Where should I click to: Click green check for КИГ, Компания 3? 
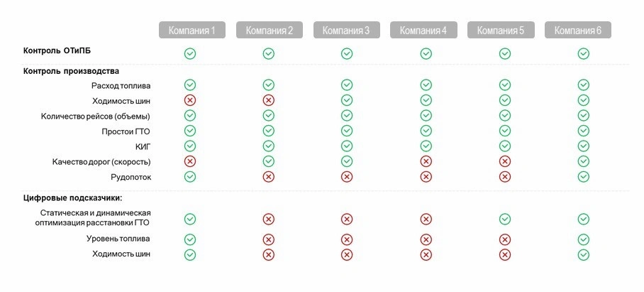tap(347, 146)
